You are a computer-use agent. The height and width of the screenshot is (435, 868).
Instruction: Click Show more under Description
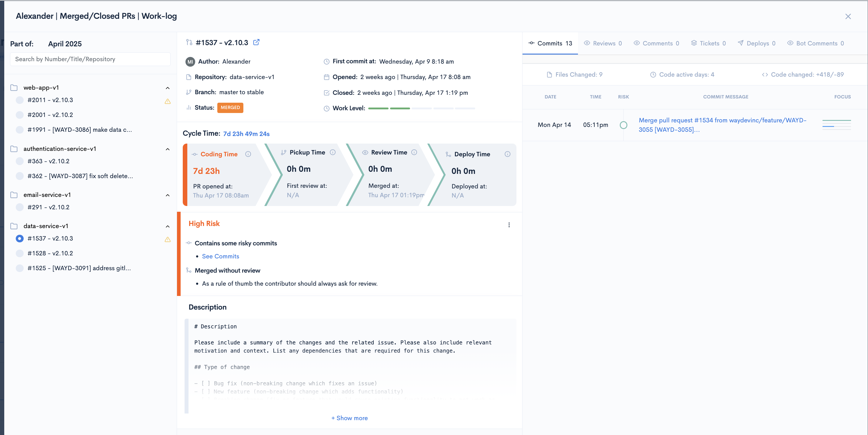click(x=349, y=418)
